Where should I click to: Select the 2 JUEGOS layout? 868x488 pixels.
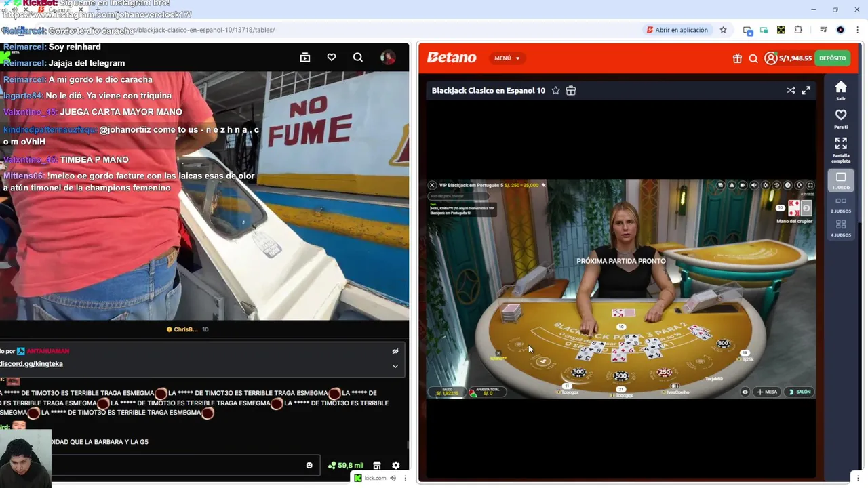pos(841,205)
